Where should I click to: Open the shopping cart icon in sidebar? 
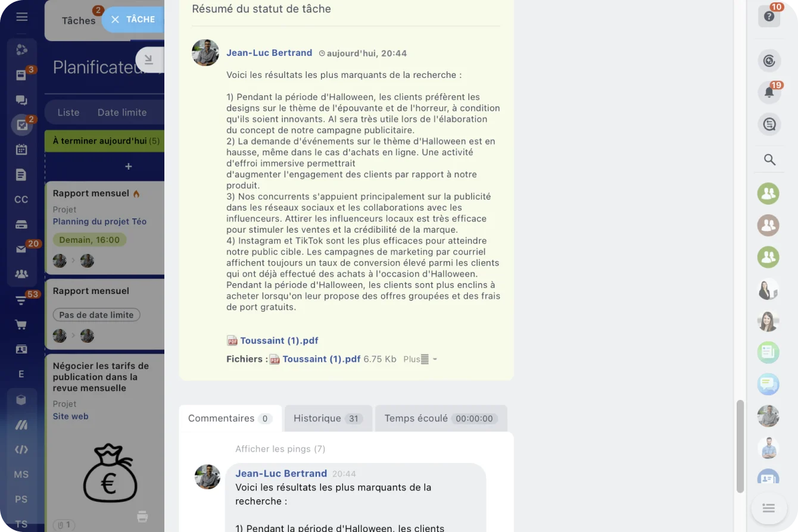21,324
